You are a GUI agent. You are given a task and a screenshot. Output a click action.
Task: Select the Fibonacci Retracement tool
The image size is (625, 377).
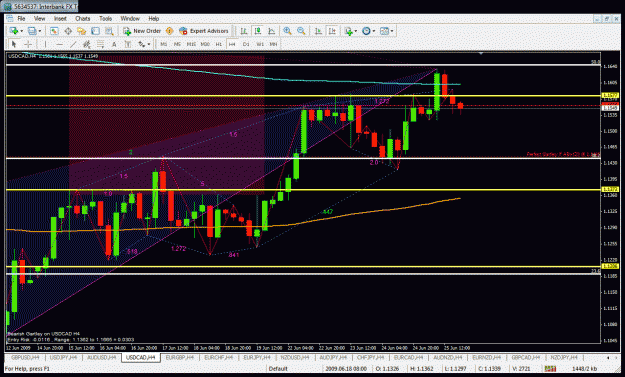(x=100, y=44)
